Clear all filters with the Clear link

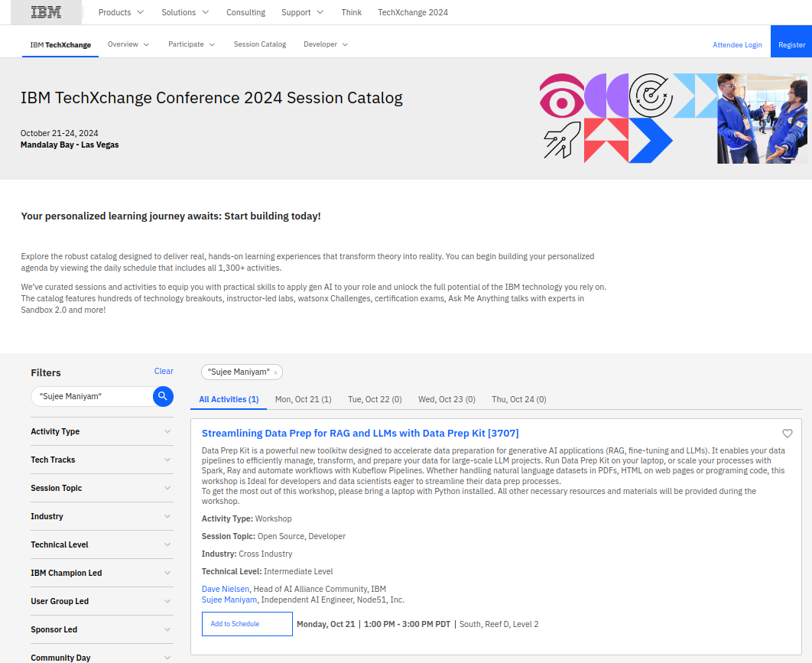pos(164,371)
